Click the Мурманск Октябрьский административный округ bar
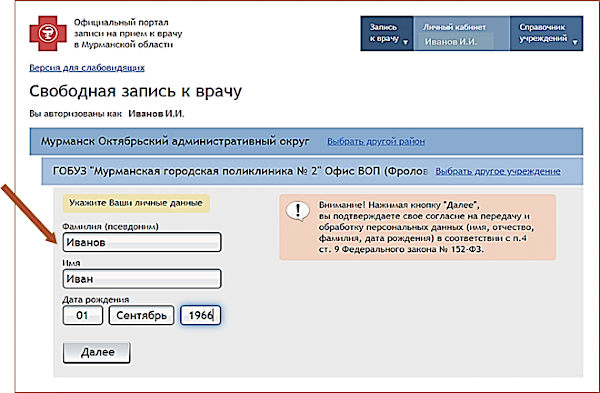Screen dimensions: 600x393 click(x=306, y=141)
